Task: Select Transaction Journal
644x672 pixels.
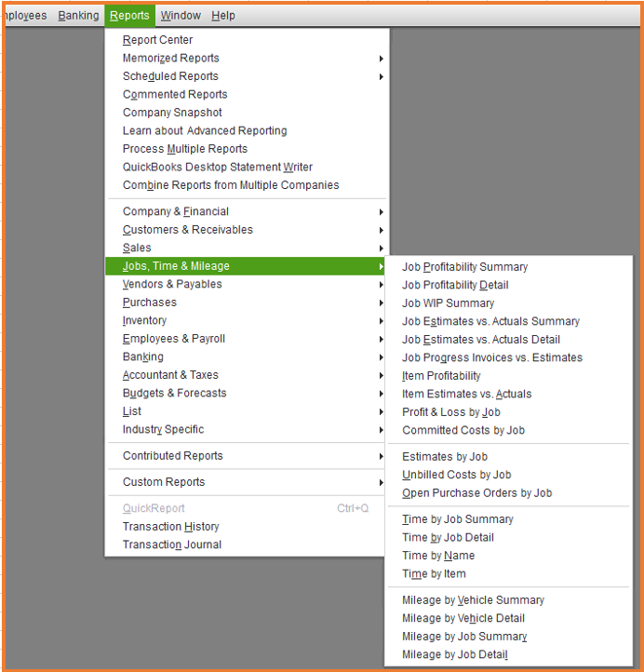Action: point(247,544)
